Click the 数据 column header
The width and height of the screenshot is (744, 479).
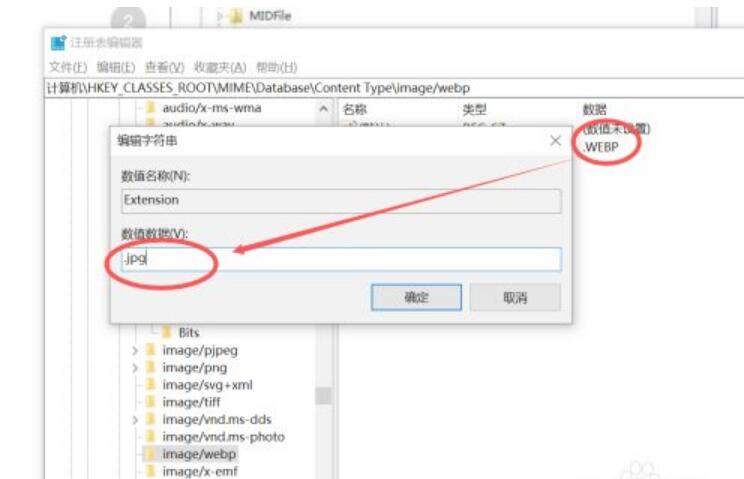point(595,110)
